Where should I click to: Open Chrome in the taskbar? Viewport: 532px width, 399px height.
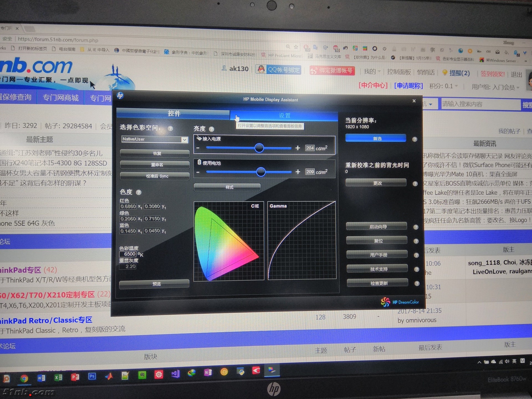(x=24, y=378)
